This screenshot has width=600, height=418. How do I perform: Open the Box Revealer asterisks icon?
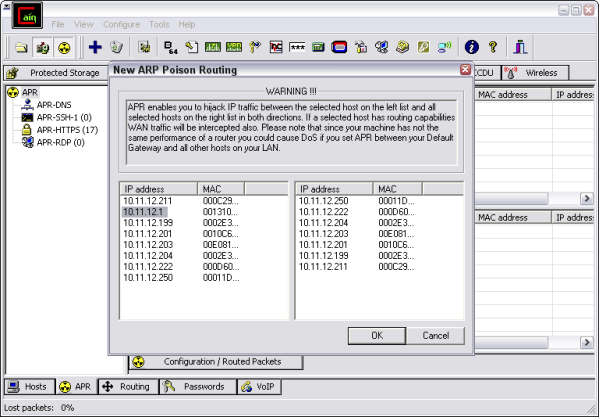[297, 47]
